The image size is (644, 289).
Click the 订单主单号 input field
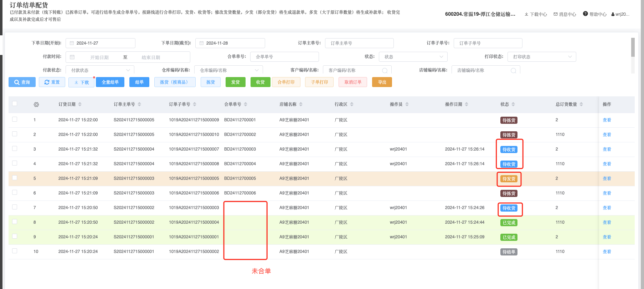(359, 43)
